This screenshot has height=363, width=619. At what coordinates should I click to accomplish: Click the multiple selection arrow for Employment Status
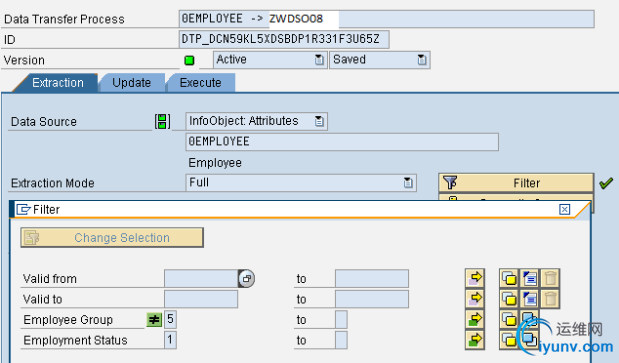click(x=475, y=340)
